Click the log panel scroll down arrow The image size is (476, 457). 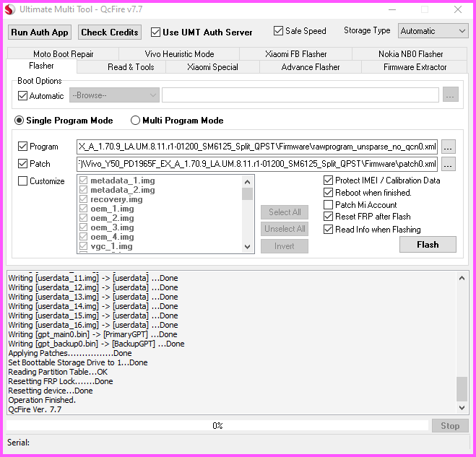(x=462, y=408)
